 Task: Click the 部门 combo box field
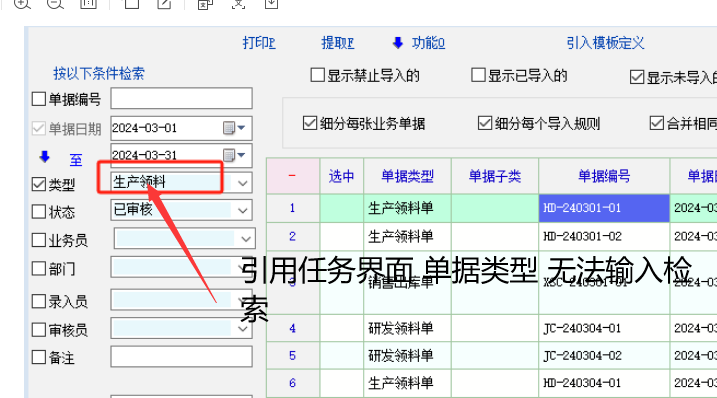tap(181, 267)
